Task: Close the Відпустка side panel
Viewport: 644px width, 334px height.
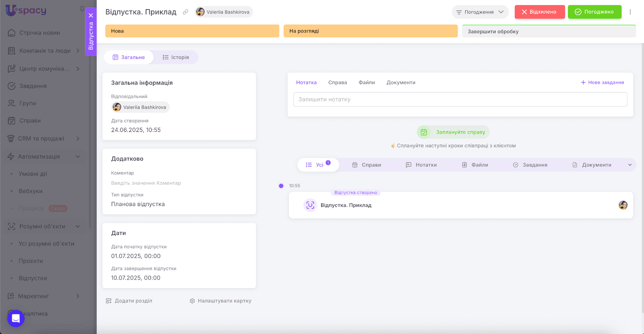Action: (91, 16)
